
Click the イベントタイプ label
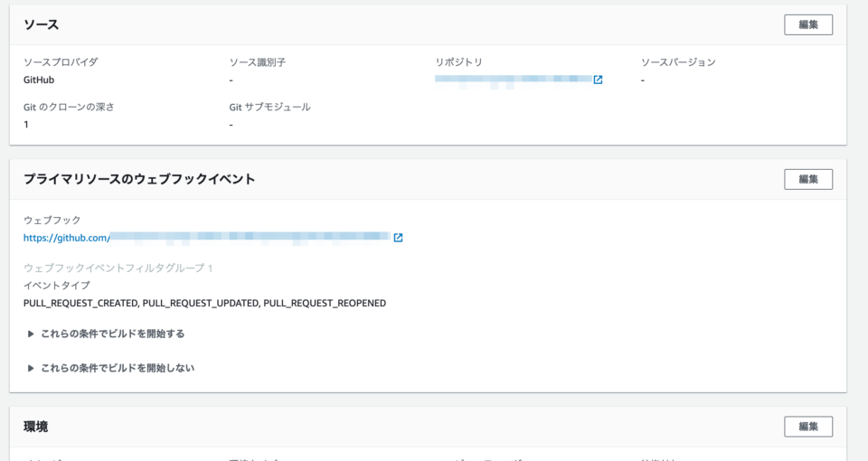pyautogui.click(x=56, y=286)
